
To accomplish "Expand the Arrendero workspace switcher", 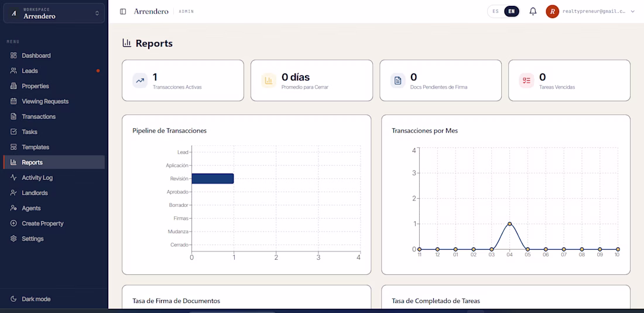I will click(x=54, y=13).
